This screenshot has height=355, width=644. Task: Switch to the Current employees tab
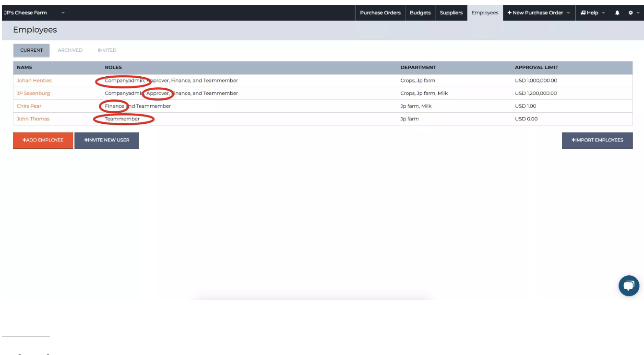click(32, 50)
